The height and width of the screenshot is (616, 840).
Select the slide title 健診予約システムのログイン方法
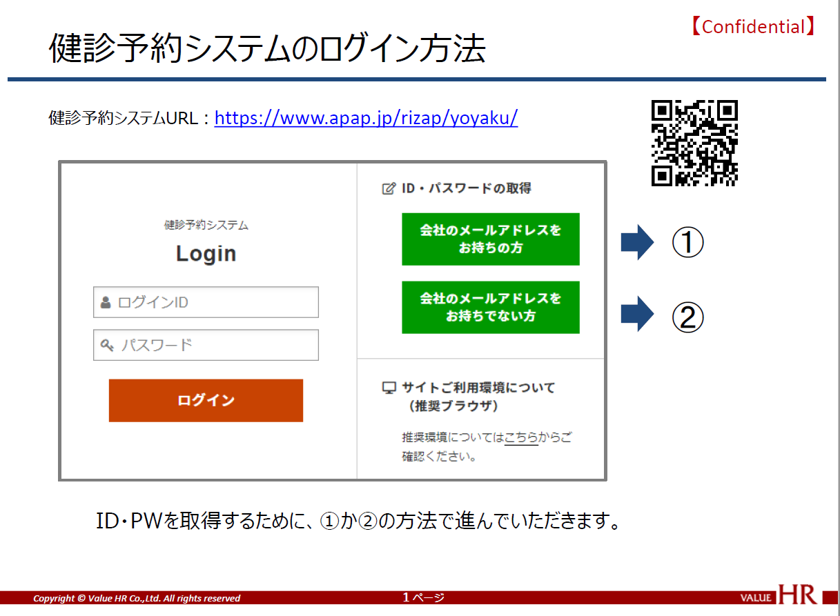(x=267, y=50)
